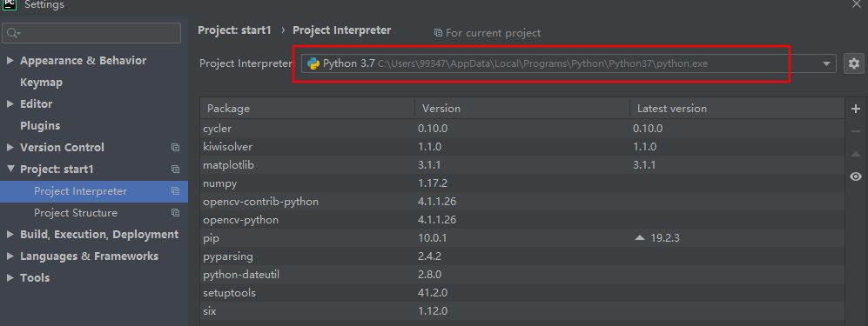This screenshot has height=326, width=868.
Task: Open the Project Interpreter dropdown arrow
Action: (x=826, y=64)
